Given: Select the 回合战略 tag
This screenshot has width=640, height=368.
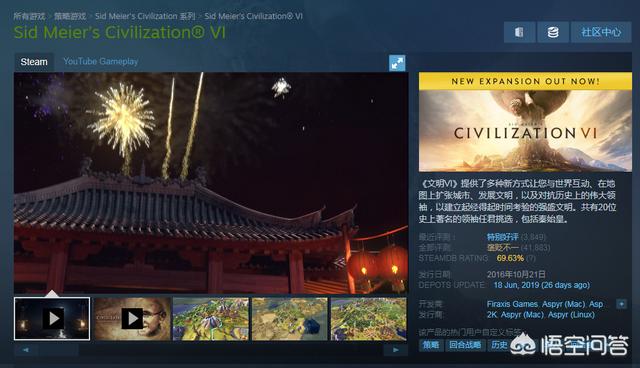Looking at the screenshot, I should tap(464, 345).
